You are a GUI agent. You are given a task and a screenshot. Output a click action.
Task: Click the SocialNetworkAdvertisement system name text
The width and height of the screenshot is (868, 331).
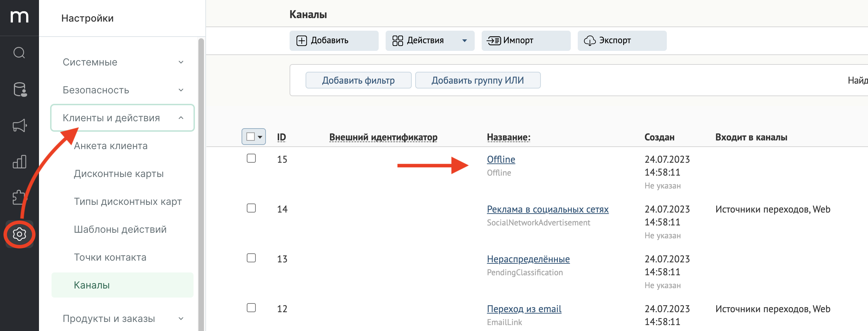pyautogui.click(x=538, y=223)
